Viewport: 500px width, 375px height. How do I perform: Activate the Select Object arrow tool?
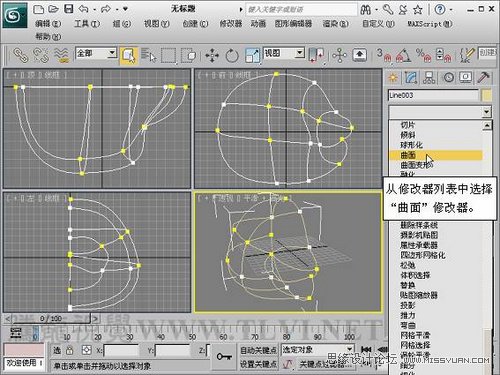click(x=128, y=55)
